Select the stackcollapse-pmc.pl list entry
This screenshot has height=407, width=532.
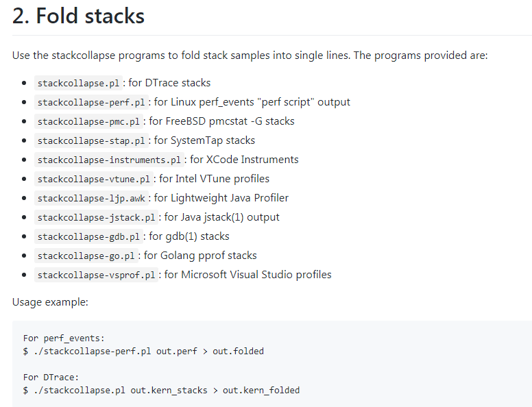[x=88, y=121]
